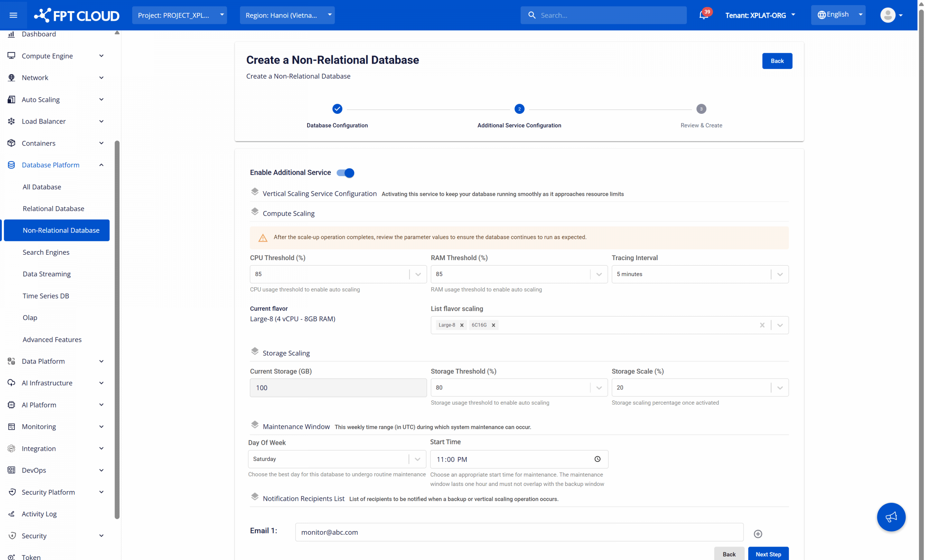Image resolution: width=925 pixels, height=560 pixels.
Task: Remove the 6C16G flavor tag
Action: coord(493,325)
